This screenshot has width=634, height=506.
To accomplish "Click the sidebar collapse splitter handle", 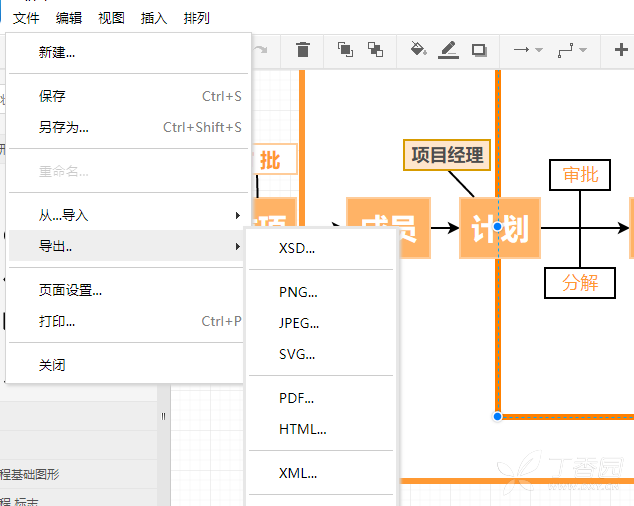I will coord(163,416).
